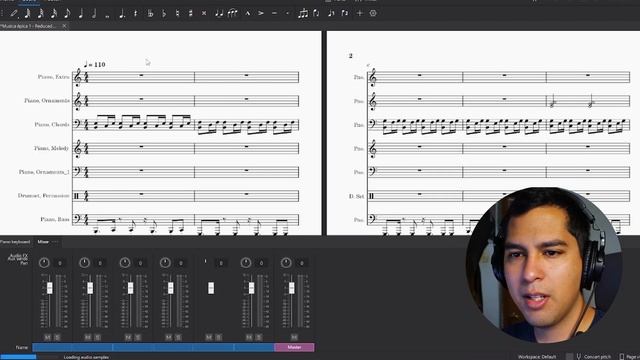Mute the first mixer channel
Screen dimensions: 640x360
tap(47, 337)
